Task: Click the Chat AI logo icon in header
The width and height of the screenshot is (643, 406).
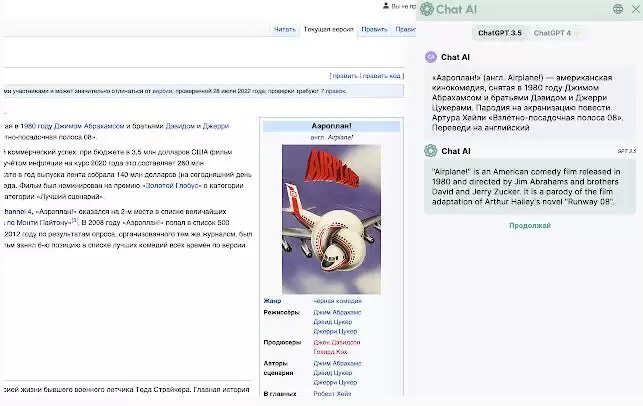Action: 426,9
